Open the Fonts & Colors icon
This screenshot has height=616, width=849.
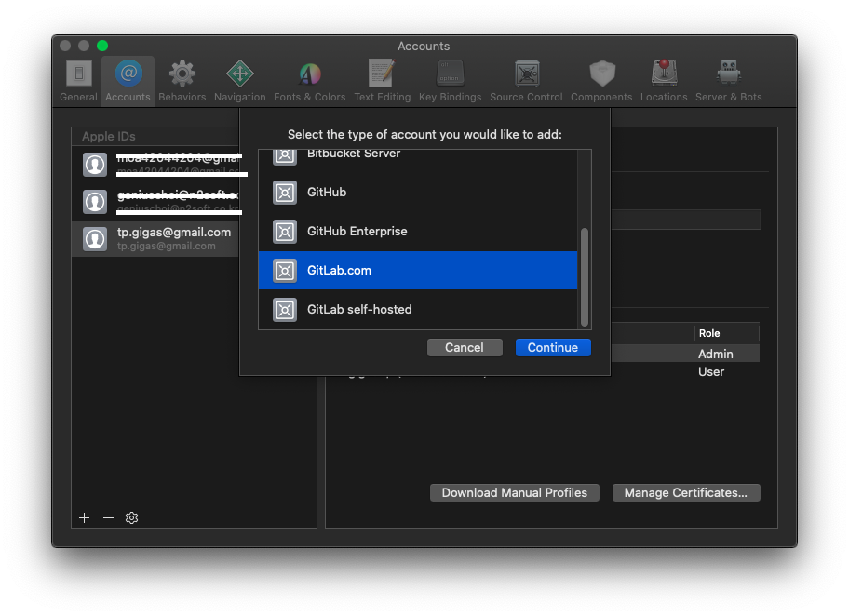pos(310,74)
